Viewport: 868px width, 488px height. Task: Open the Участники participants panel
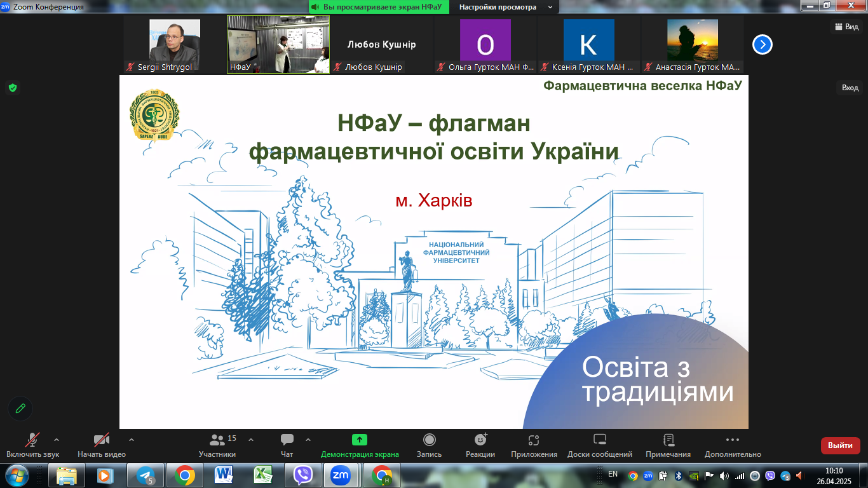[x=217, y=445]
